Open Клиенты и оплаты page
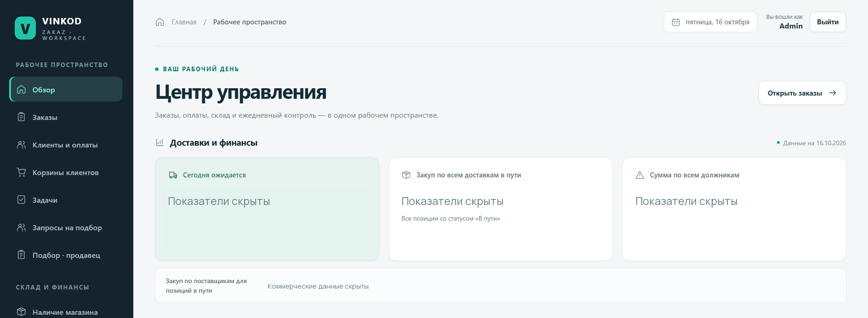Image resolution: width=868 pixels, height=318 pixels. click(66, 145)
